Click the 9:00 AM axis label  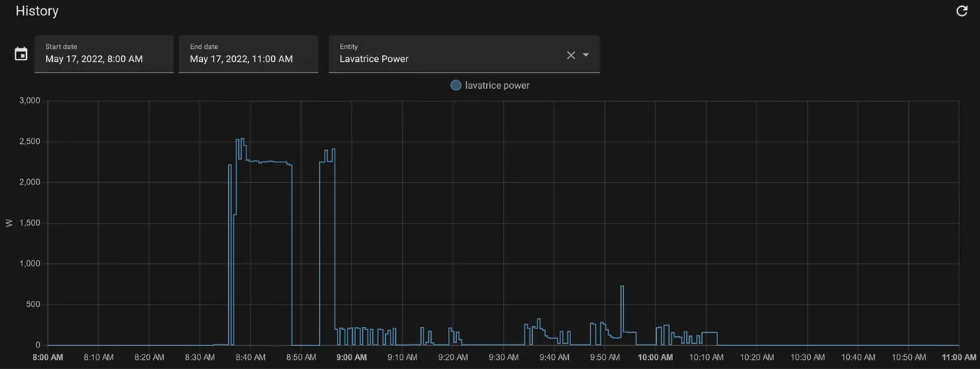click(x=351, y=357)
